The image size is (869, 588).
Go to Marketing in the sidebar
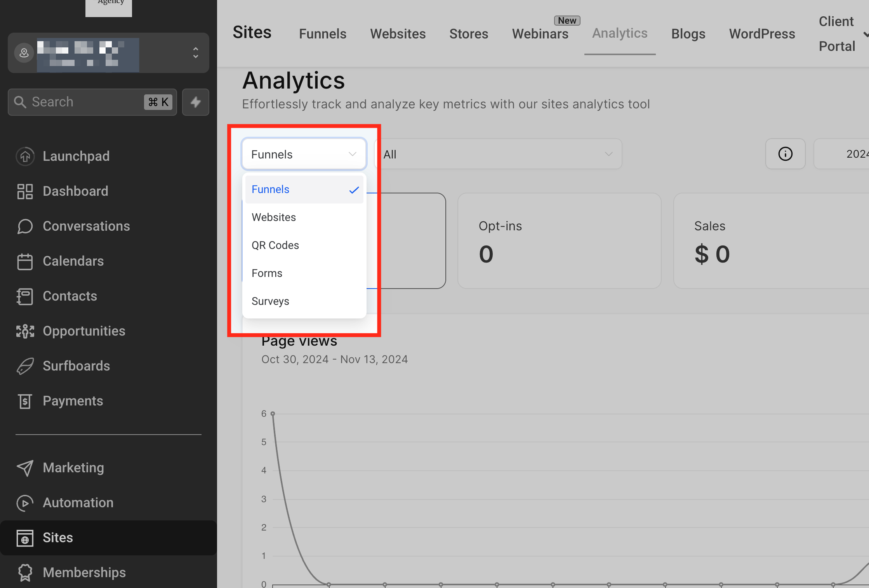(x=73, y=468)
